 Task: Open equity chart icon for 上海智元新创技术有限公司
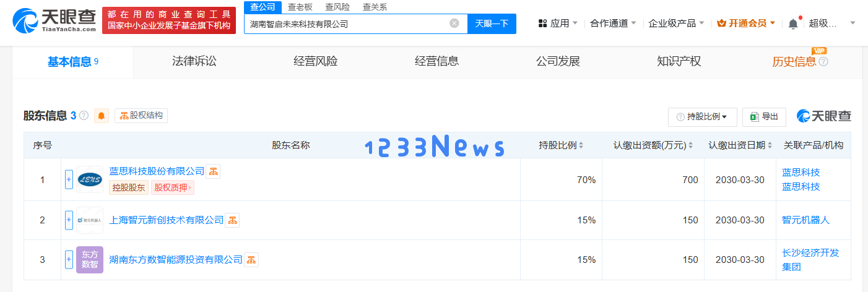coord(232,220)
